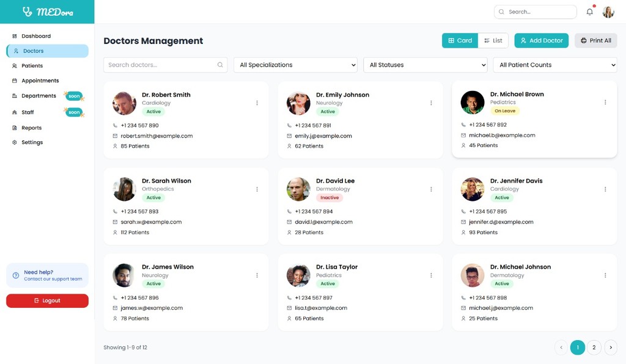Image resolution: width=626 pixels, height=364 pixels.
Task: Click email icon on James Wilson card
Action: pos(115,308)
